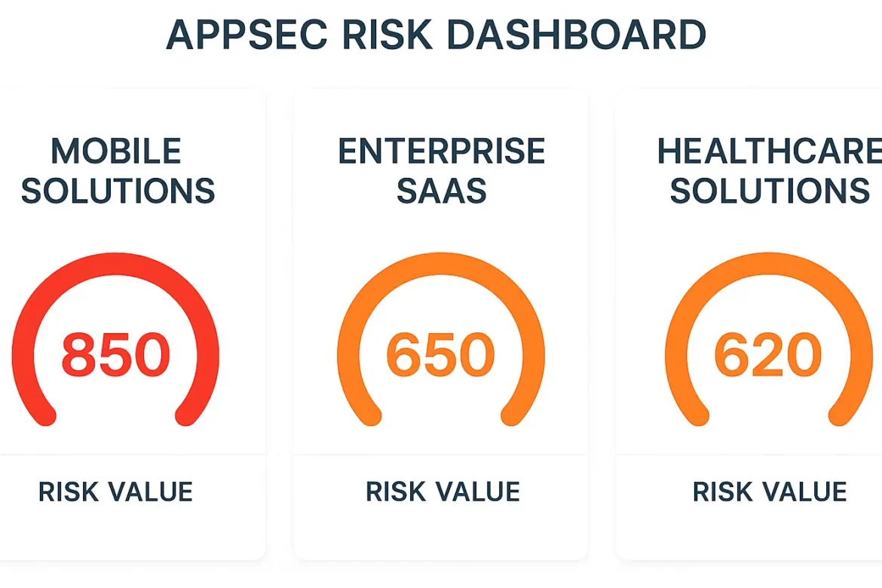Click the top of the Enterprise SaaS gauge arc

click(x=441, y=261)
